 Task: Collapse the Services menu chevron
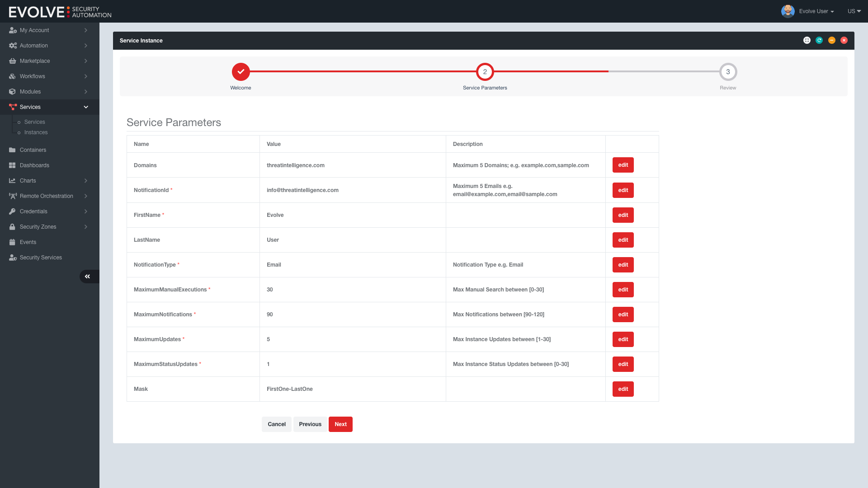pyautogui.click(x=86, y=107)
